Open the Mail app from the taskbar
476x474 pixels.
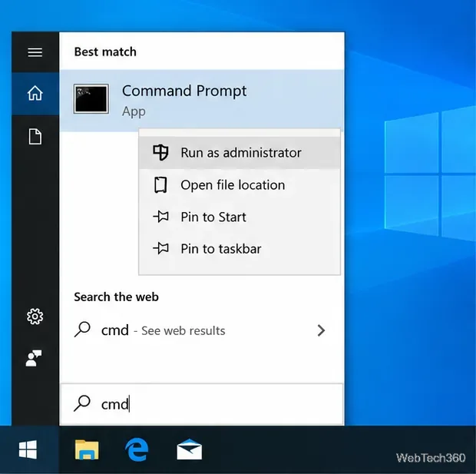[x=190, y=449]
